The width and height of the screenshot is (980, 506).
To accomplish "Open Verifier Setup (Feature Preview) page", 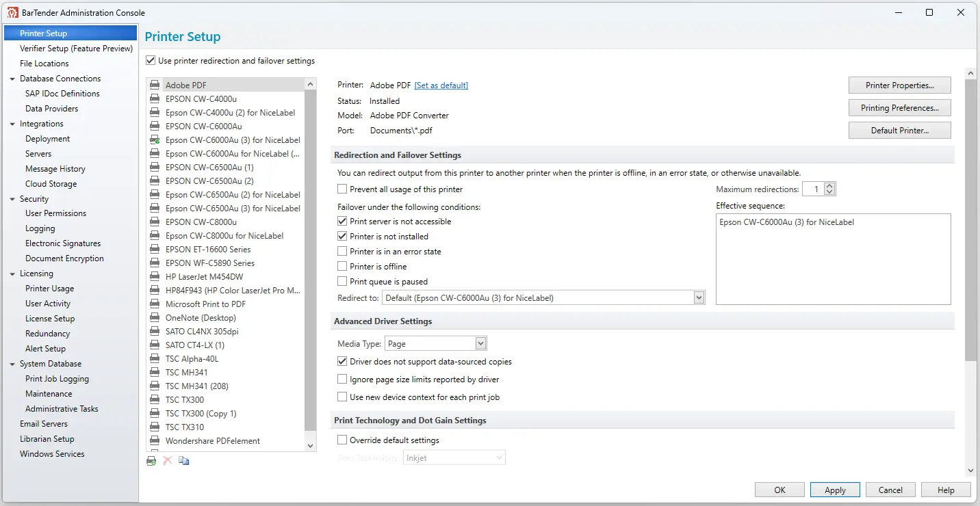I will click(76, 49).
